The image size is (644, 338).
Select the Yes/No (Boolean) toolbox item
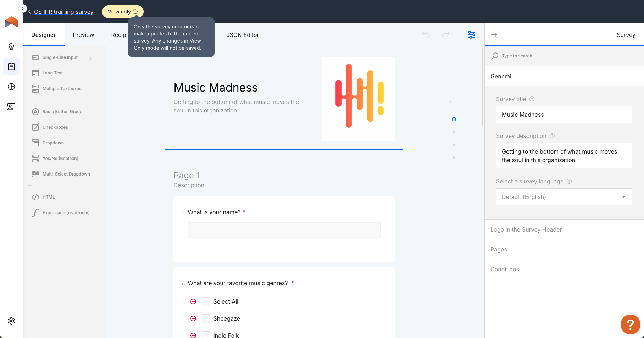point(55,159)
